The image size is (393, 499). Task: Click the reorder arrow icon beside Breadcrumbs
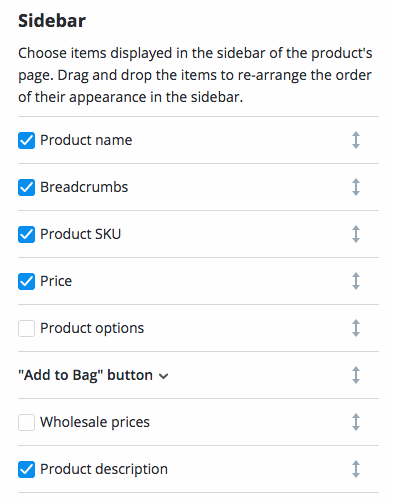pyautogui.click(x=356, y=187)
